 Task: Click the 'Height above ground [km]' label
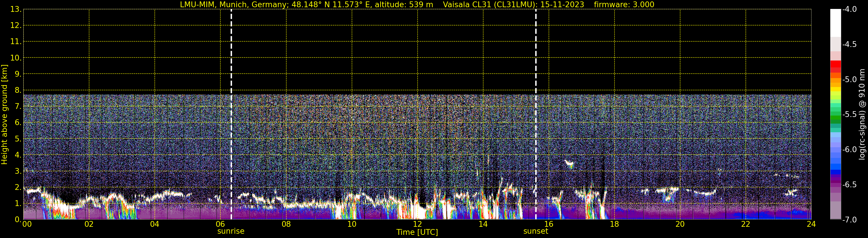coord(4,115)
